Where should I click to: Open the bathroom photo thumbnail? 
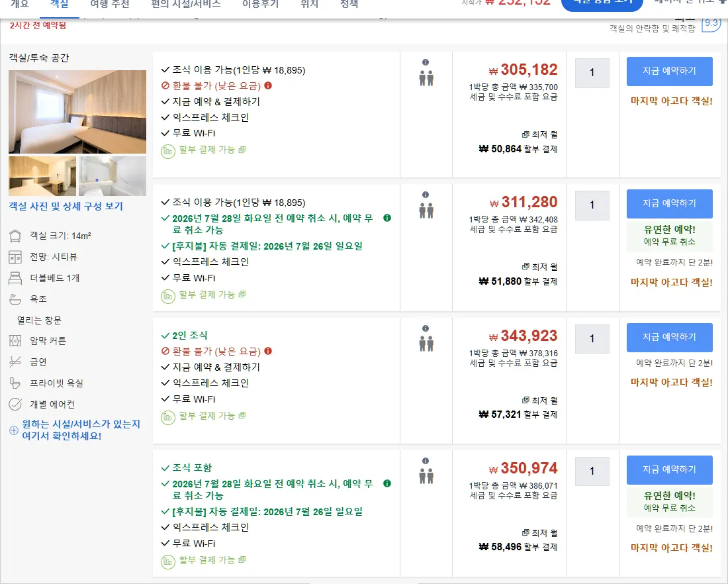[x=113, y=176]
